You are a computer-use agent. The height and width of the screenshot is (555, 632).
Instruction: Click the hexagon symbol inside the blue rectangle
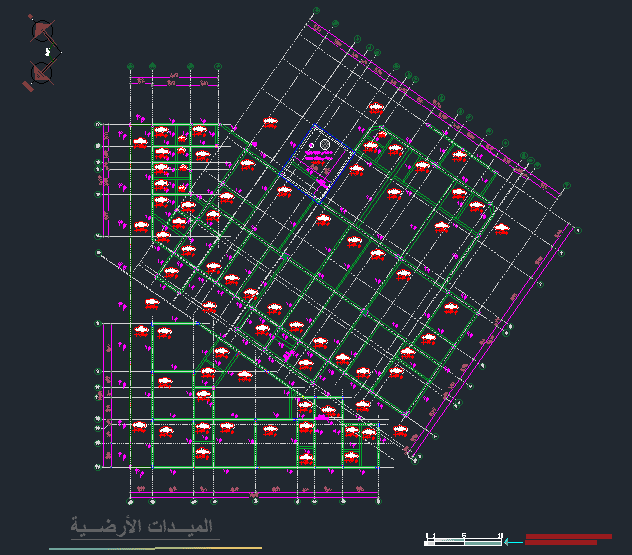coord(325,144)
